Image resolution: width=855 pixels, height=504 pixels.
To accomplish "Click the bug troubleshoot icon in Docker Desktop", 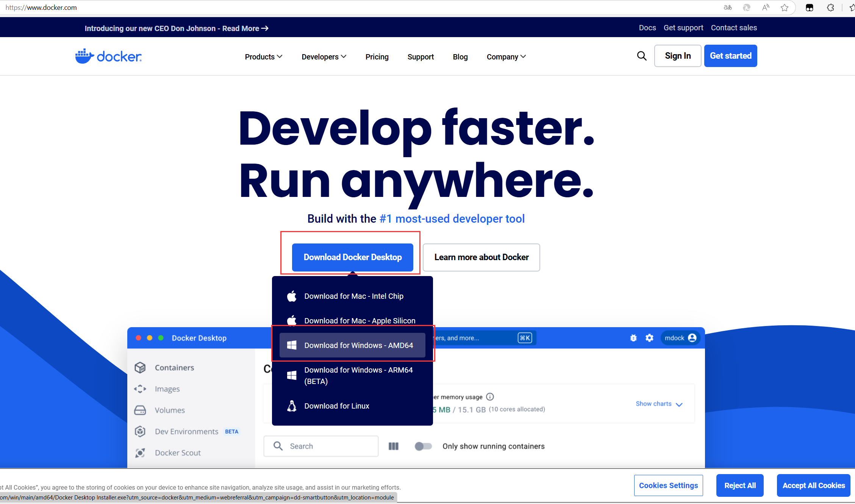I will (633, 338).
